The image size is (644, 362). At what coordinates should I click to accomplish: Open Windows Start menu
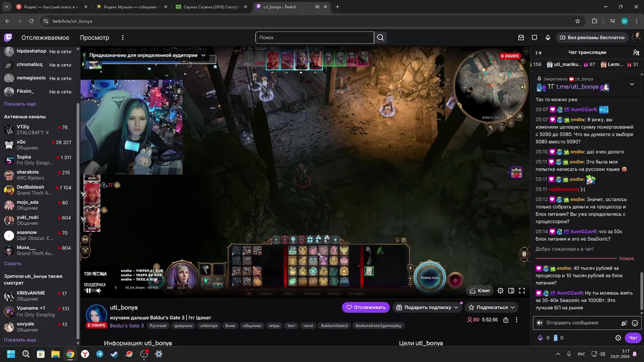[x=11, y=354]
